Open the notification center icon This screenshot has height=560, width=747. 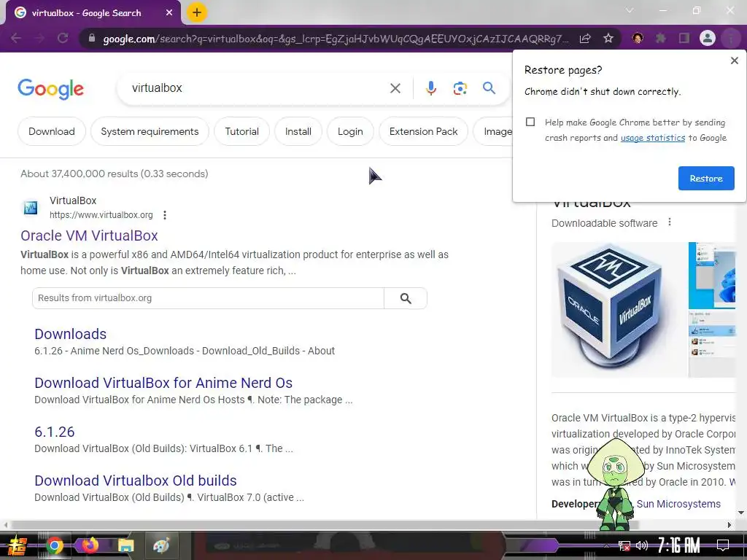[723, 545]
